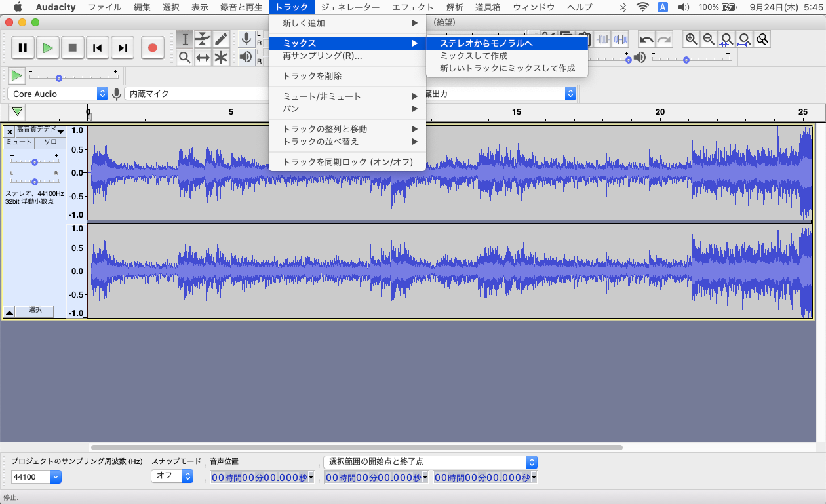826x504 pixels.
Task: Open トラックの整列と移動 submenu
Action: pyautogui.click(x=347, y=129)
